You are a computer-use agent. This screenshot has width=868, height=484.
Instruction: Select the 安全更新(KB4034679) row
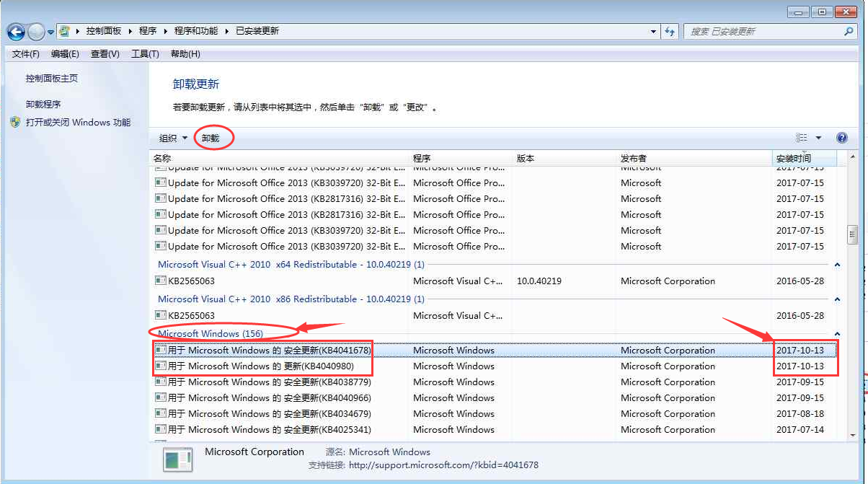tap(495, 413)
